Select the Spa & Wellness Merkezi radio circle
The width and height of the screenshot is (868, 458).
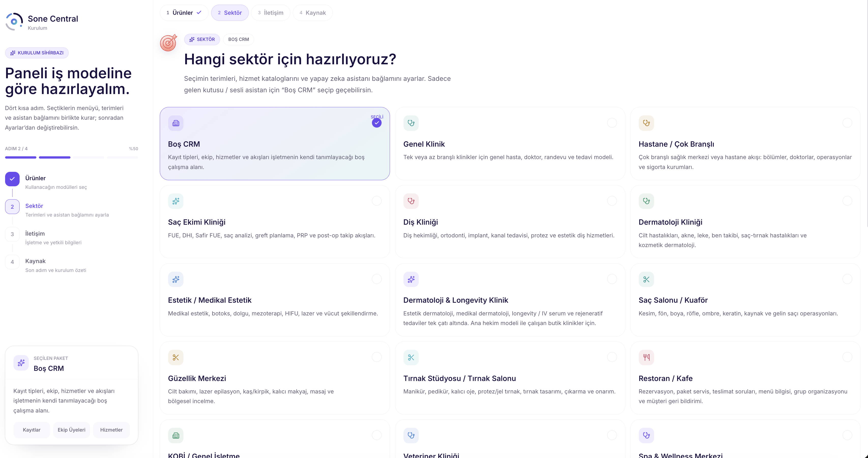tap(847, 435)
